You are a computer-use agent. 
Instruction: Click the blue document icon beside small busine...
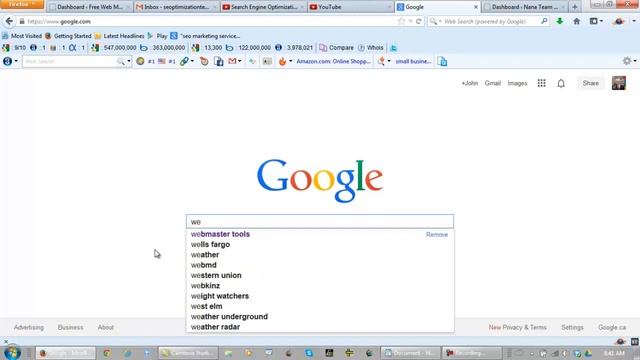(x=442, y=61)
